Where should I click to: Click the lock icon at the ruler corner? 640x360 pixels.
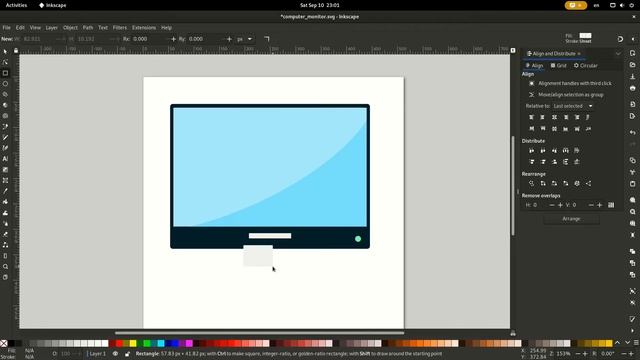pos(16,51)
